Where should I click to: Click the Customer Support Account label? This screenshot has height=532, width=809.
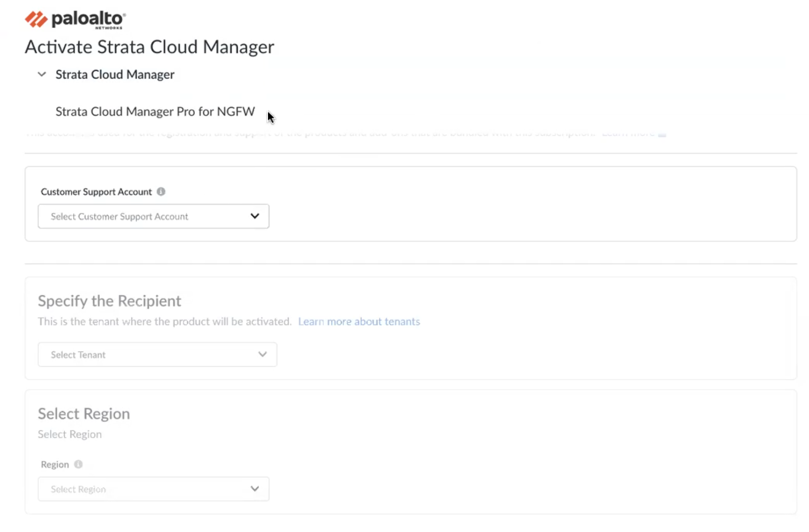[x=96, y=192]
